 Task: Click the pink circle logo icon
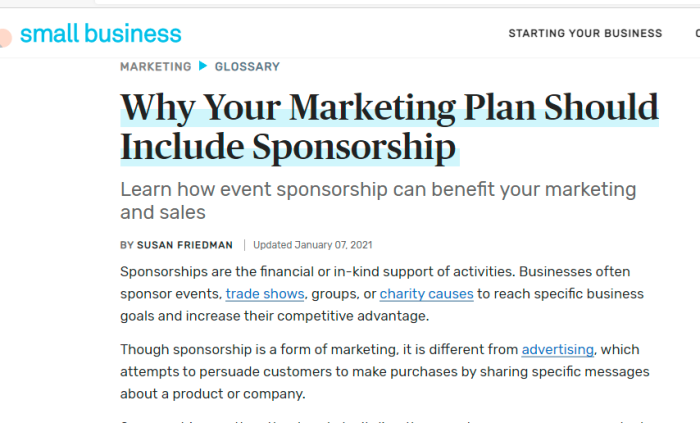(x=5, y=37)
